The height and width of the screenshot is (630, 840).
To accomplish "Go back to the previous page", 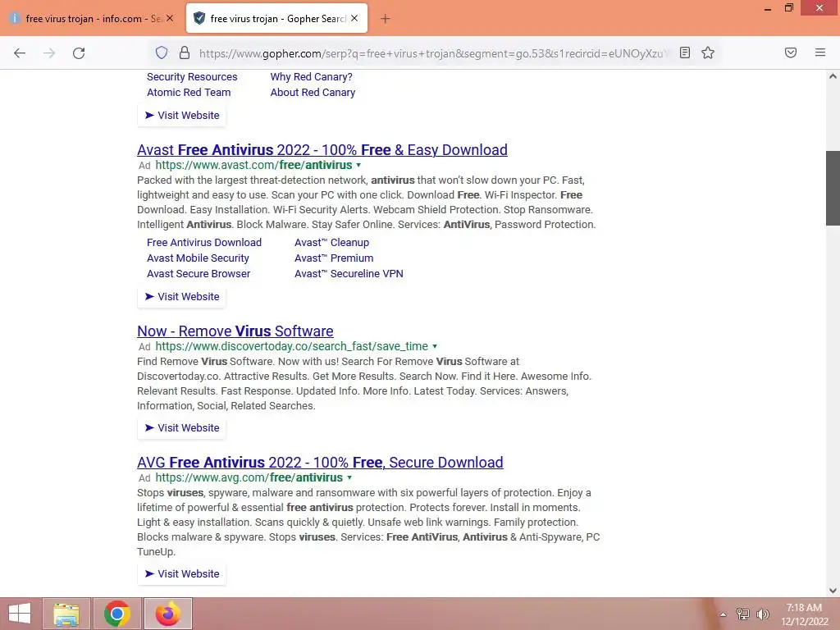I will coord(20,53).
